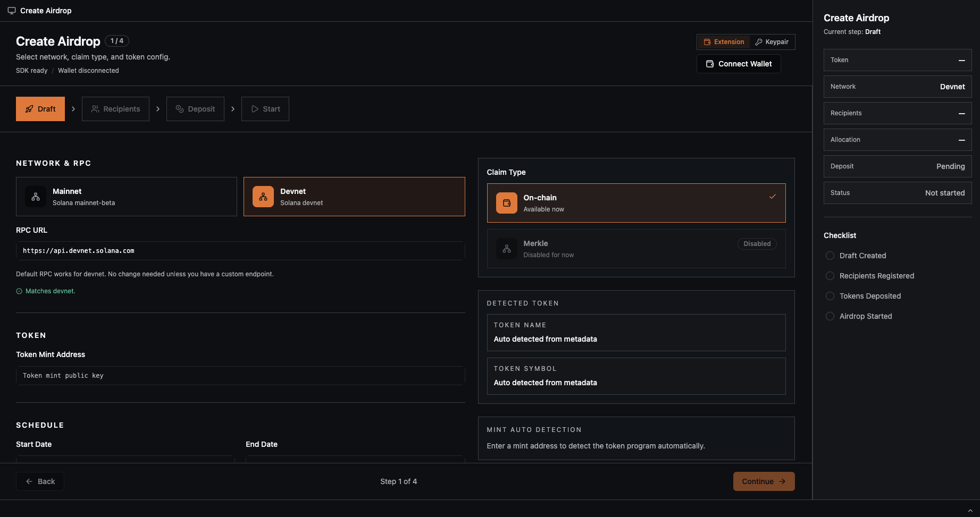
Task: Click Continue to proceed to next step
Action: pyautogui.click(x=764, y=481)
